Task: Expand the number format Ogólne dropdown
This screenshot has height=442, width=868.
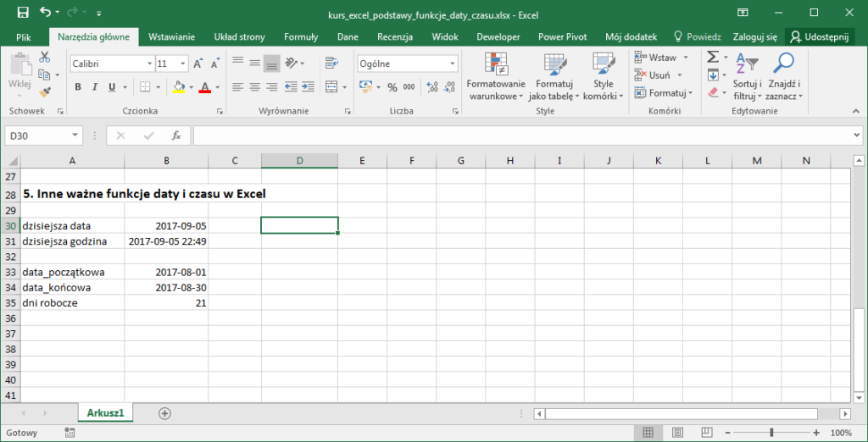Action: pos(453,64)
